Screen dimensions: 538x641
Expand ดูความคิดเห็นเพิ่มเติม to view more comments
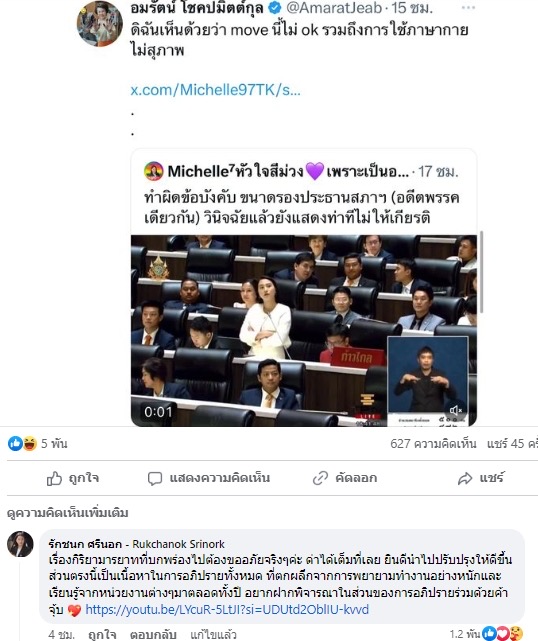pyautogui.click(x=67, y=513)
